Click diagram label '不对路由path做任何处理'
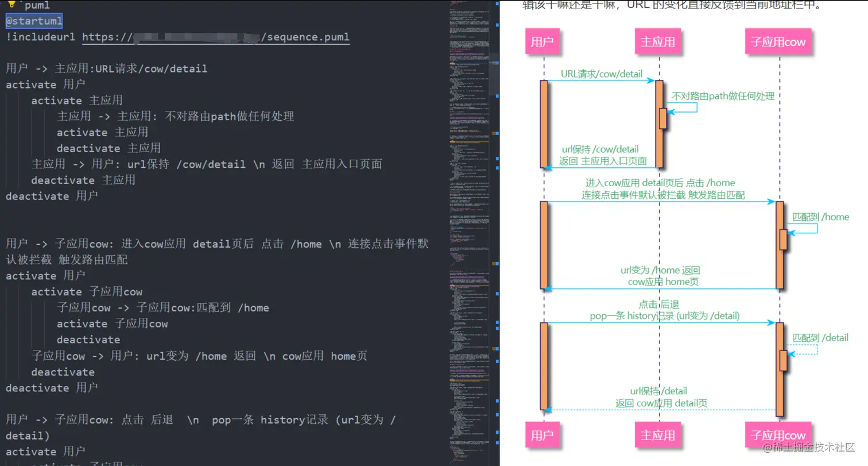 pos(723,96)
